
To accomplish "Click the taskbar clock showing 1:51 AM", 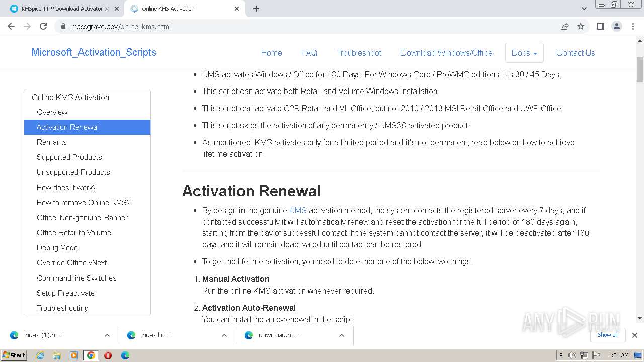I will coord(618,355).
